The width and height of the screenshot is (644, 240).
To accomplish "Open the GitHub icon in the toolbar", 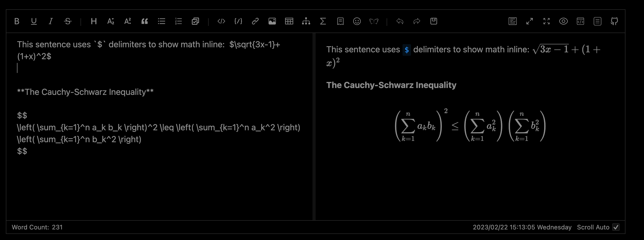I will (x=615, y=21).
